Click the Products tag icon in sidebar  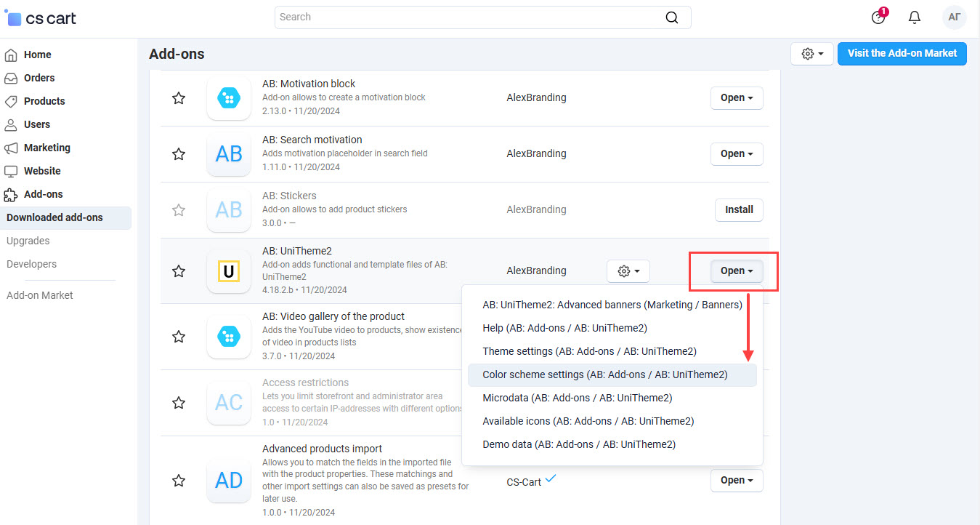(11, 101)
